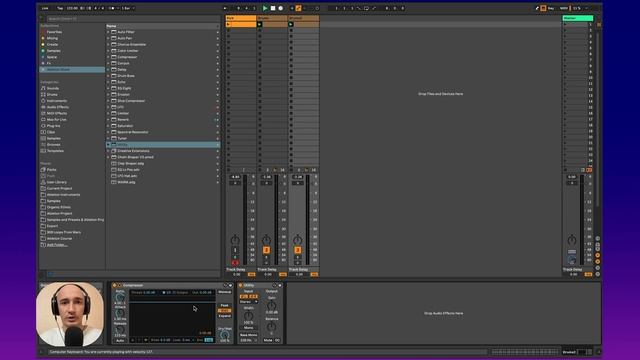
Task: Click the Add Folder link
Action: [x=57, y=245]
